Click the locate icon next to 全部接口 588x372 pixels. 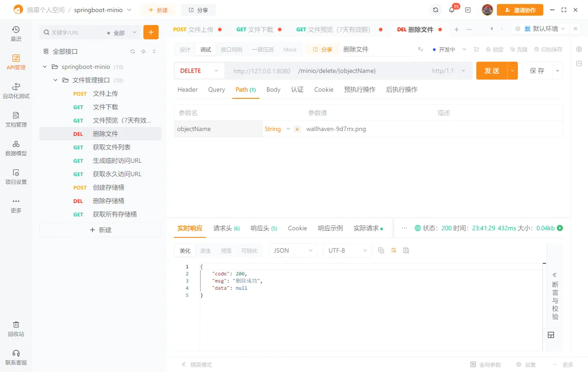[143, 51]
